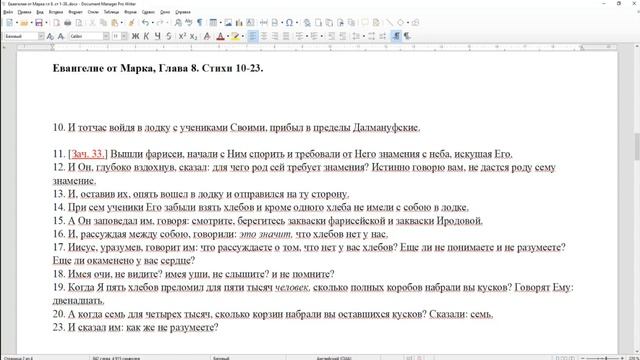Image resolution: width=640 pixels, height=360 pixels.
Task: Open the paragraph style dropdown arrow
Action: (x=41, y=36)
